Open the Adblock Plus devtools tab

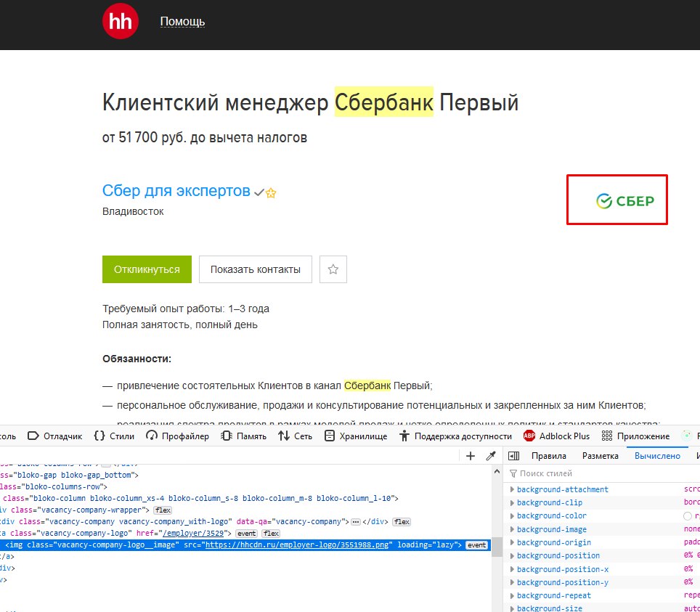[x=556, y=436]
